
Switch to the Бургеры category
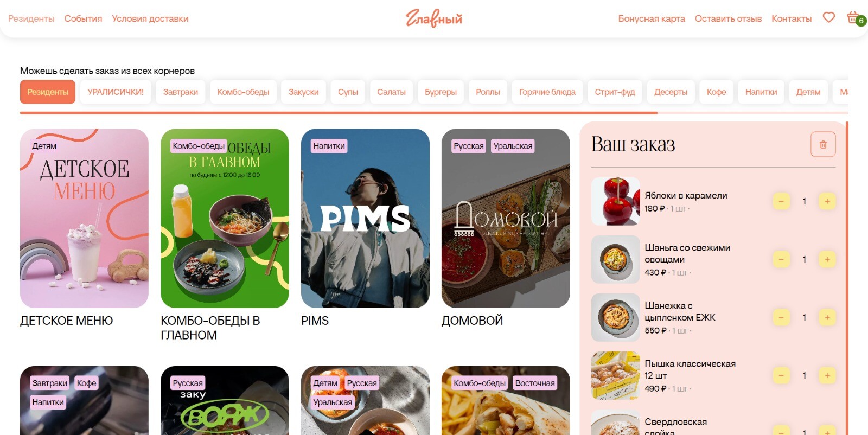(x=441, y=92)
